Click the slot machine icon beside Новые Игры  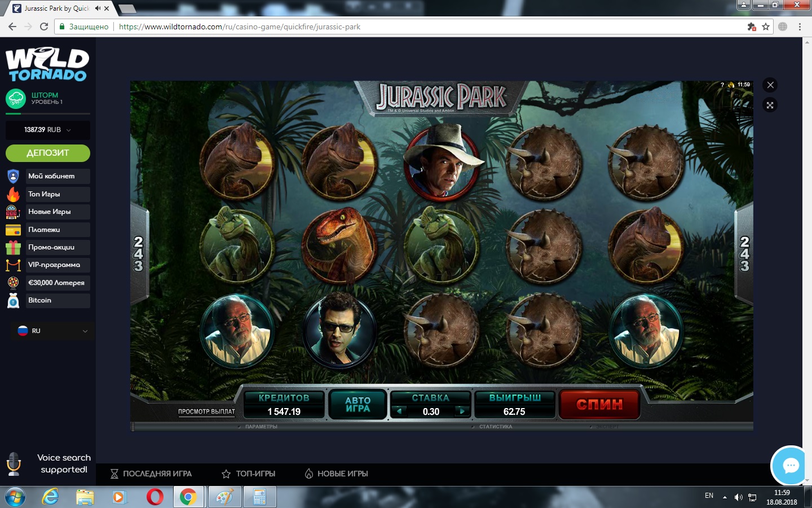(13, 212)
